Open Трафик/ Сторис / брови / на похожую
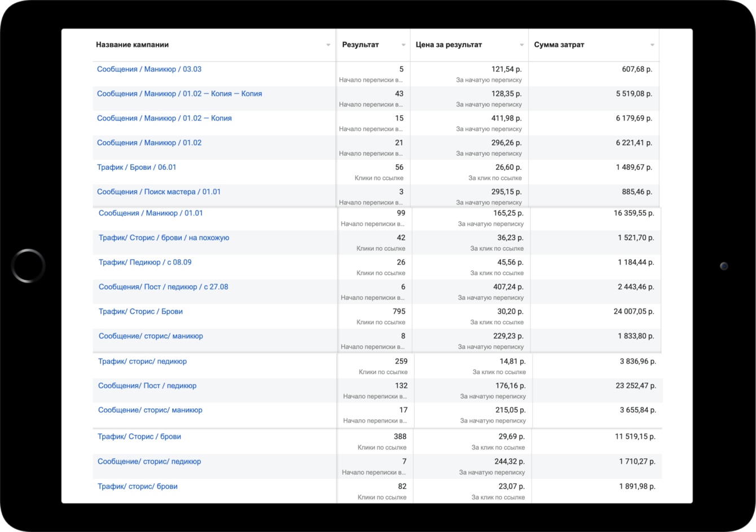 coord(164,238)
